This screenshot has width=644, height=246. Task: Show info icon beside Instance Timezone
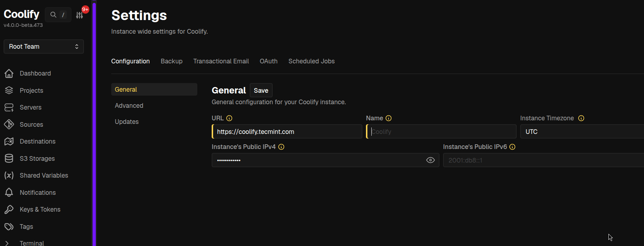coord(581,118)
